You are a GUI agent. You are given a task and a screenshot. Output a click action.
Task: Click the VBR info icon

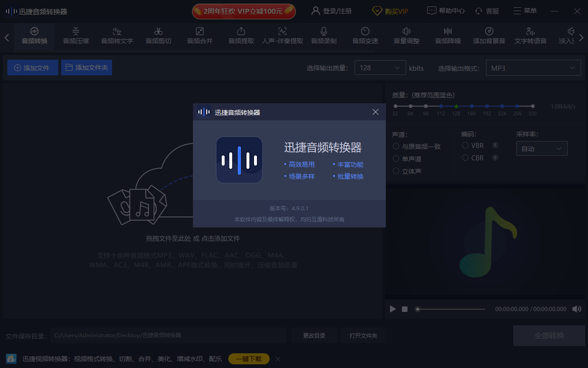coord(495,145)
